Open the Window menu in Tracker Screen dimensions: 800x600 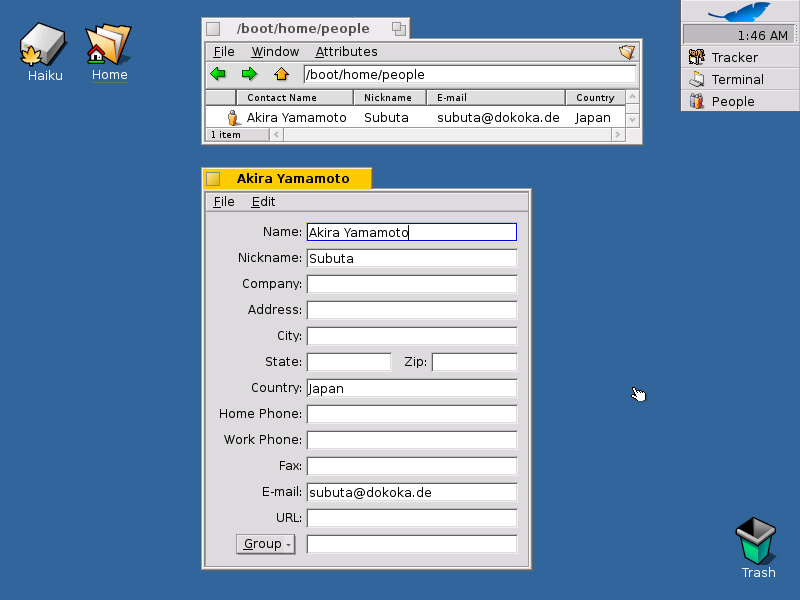tap(275, 52)
